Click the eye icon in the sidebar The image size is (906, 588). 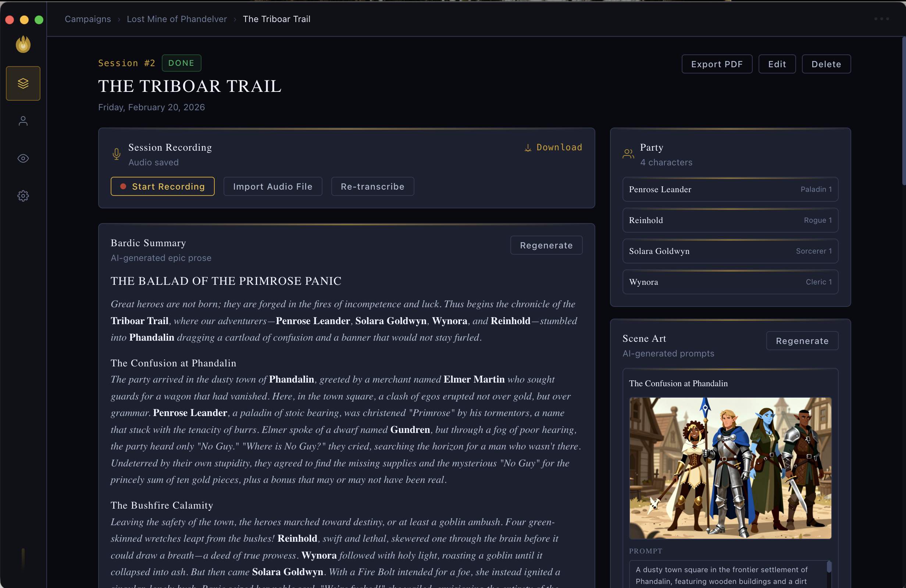click(x=23, y=159)
